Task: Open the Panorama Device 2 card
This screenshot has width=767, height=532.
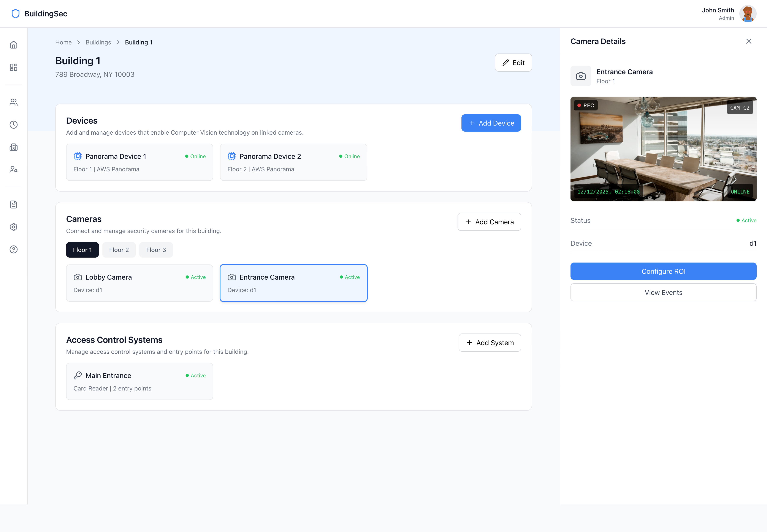Action: point(294,162)
